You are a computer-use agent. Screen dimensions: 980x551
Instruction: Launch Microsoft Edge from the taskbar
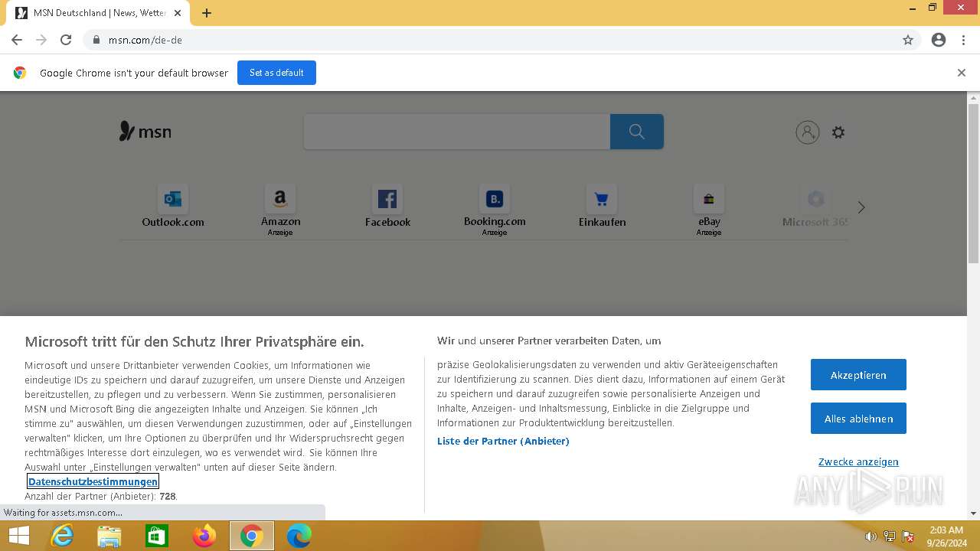(x=299, y=536)
